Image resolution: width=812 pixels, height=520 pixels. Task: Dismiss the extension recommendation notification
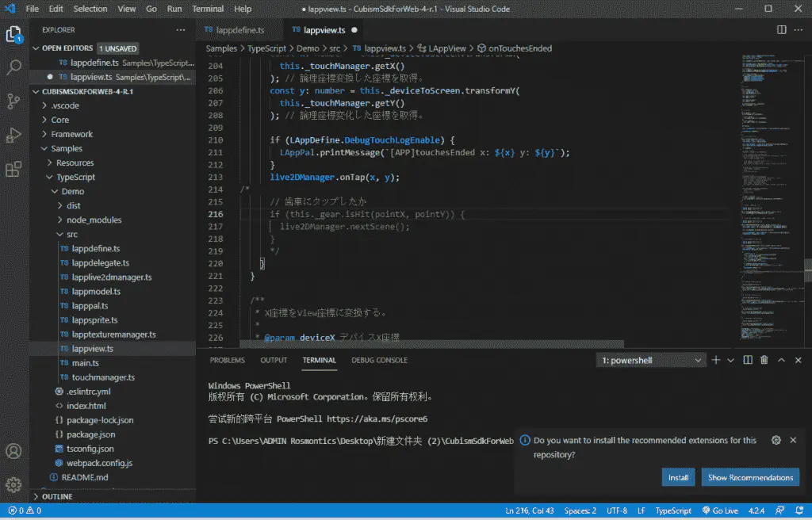click(x=793, y=440)
